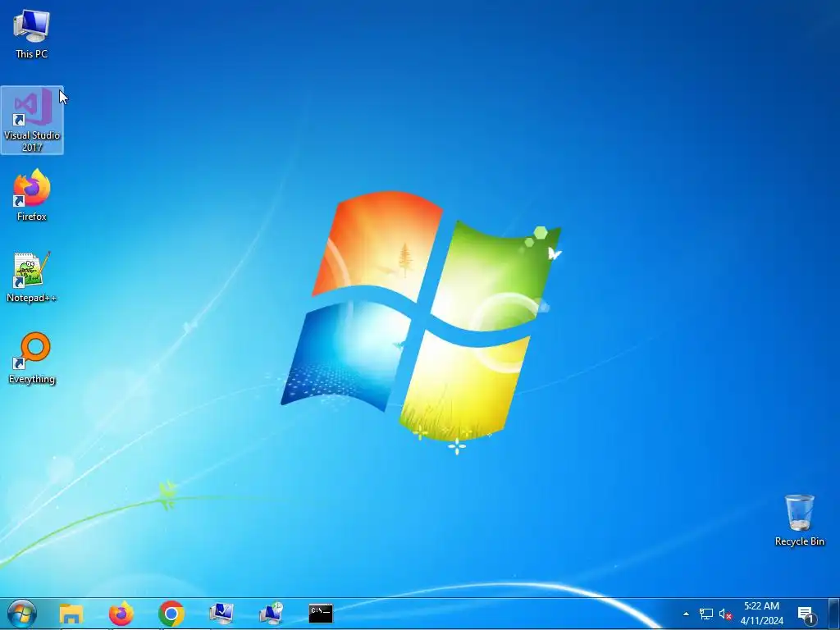Select the Recycle Bin icon

[x=799, y=520]
